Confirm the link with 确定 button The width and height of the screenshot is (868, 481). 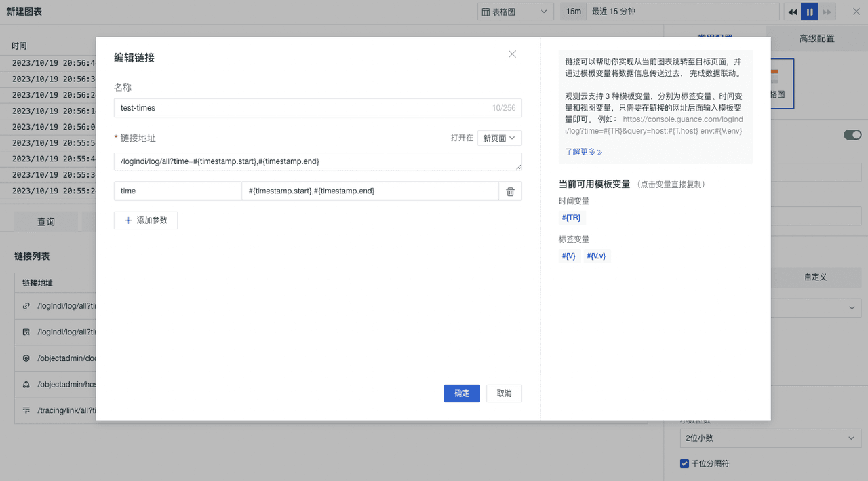coord(462,393)
